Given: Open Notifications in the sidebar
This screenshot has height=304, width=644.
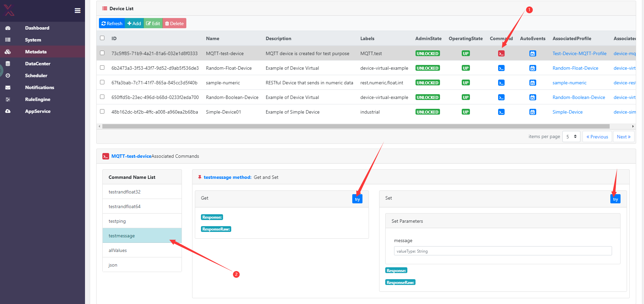Looking at the screenshot, I should coord(39,87).
